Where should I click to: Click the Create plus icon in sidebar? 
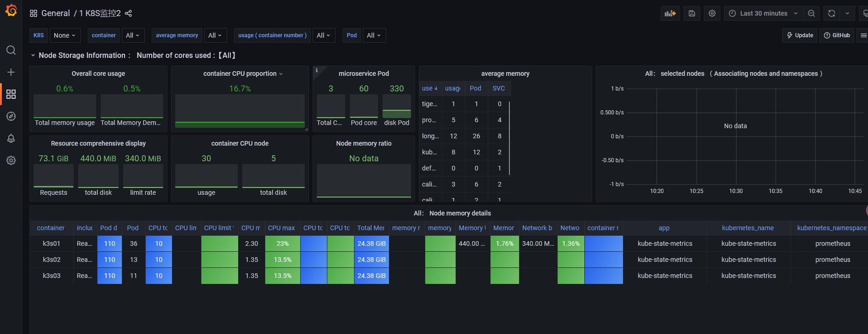click(11, 72)
